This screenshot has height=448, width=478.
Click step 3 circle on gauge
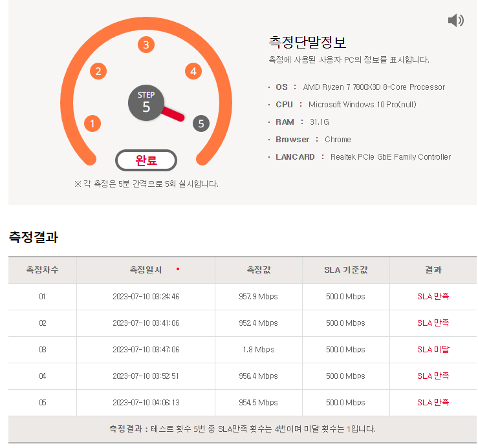(x=146, y=45)
